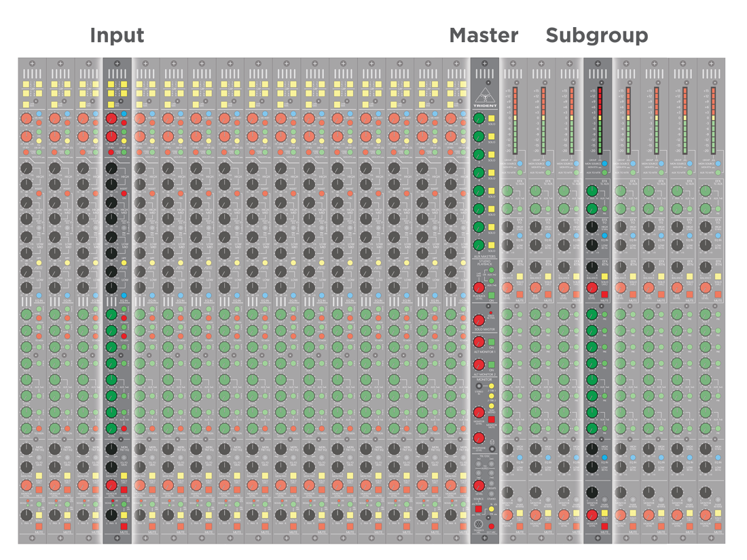Viewport: 747px width, 560px height.
Task: Click the Talkback Mic XLR connector
Action: click(478, 525)
